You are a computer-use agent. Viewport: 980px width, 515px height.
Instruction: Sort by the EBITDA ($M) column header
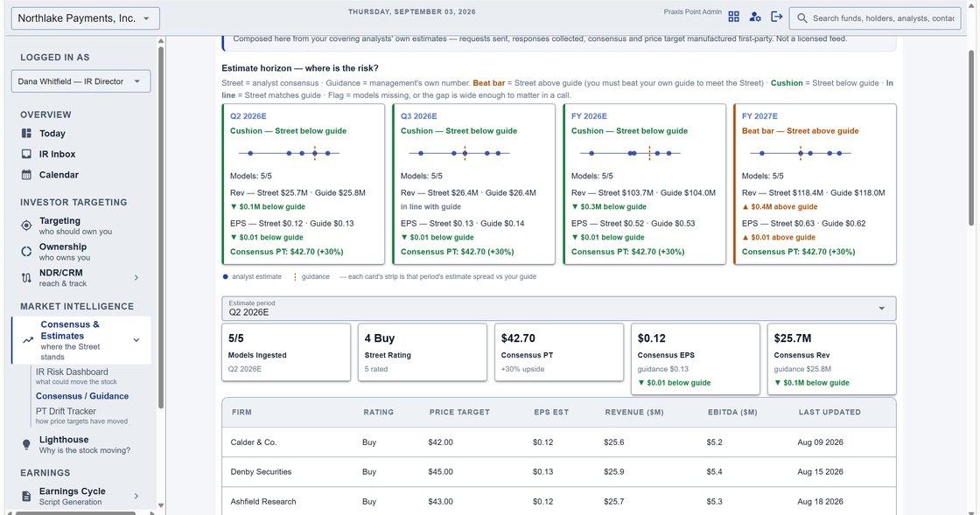[x=732, y=412]
